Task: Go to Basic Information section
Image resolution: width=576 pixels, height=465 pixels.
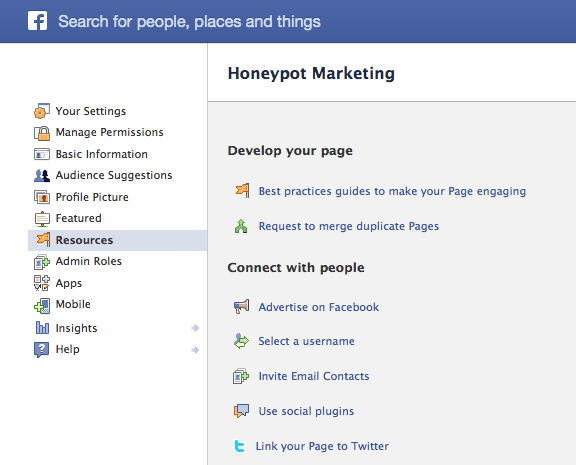Action: pos(101,154)
